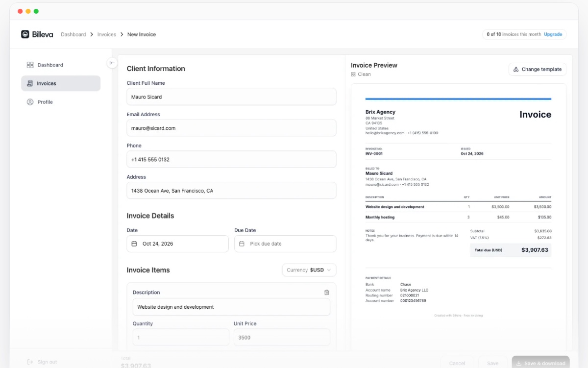Click the Unit Price field
Viewport: 588px width, 368px height.
pos(282,338)
